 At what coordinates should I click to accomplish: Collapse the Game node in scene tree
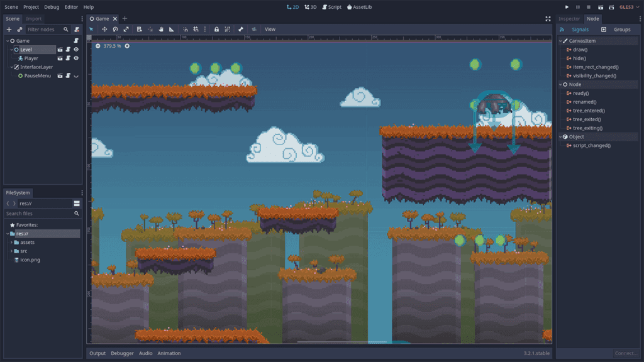tap(8, 41)
